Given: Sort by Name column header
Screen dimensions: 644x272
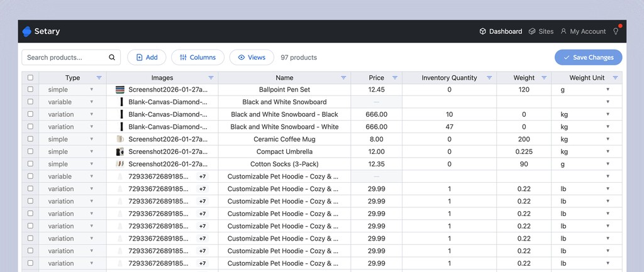Looking at the screenshot, I should pyautogui.click(x=284, y=77).
